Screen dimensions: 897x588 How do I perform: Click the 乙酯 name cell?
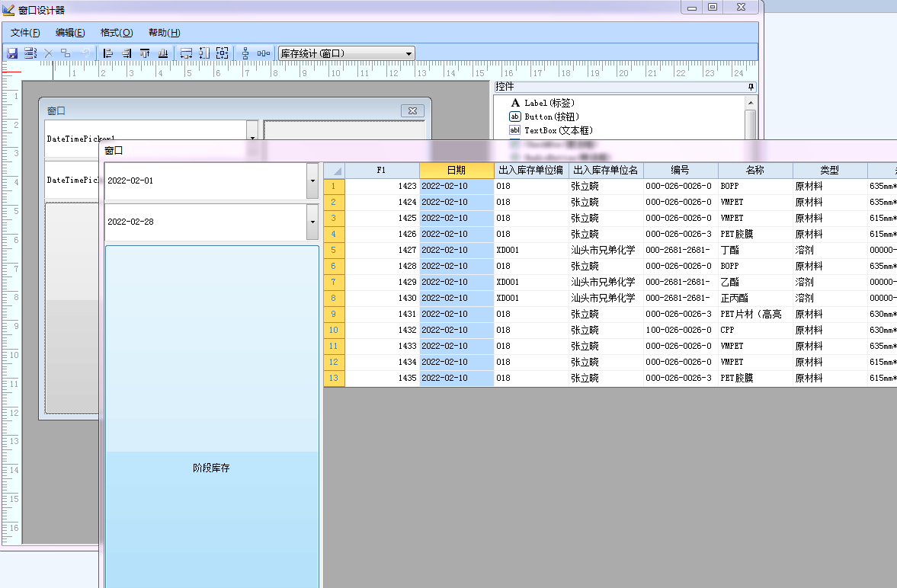click(x=756, y=283)
